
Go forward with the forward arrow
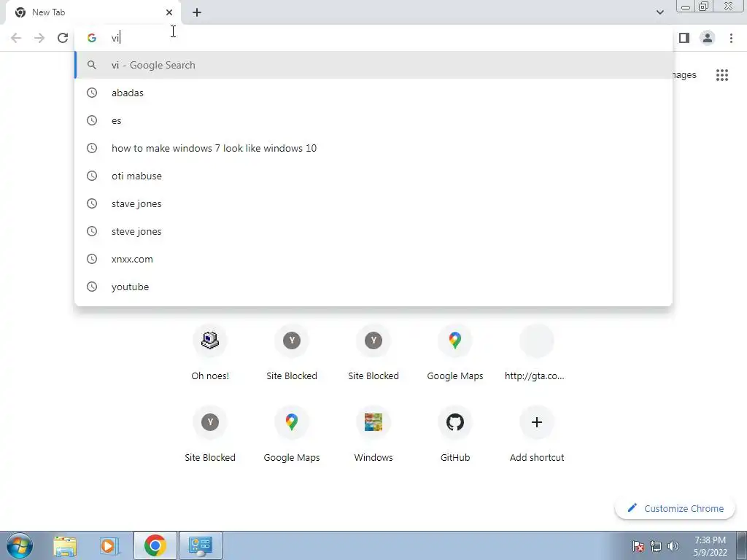[x=39, y=38]
